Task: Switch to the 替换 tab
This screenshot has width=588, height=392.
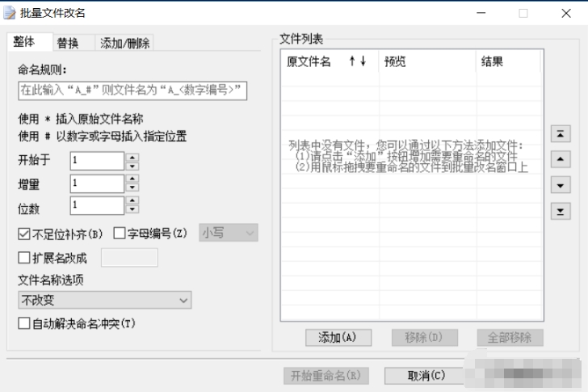Action: [73, 43]
